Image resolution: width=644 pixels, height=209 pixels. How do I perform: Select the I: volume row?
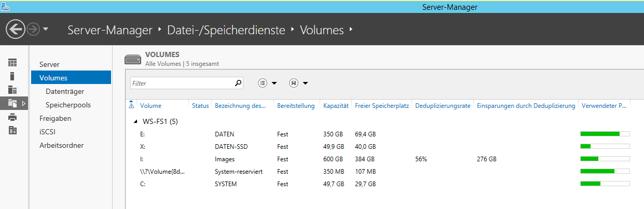[x=379, y=159]
